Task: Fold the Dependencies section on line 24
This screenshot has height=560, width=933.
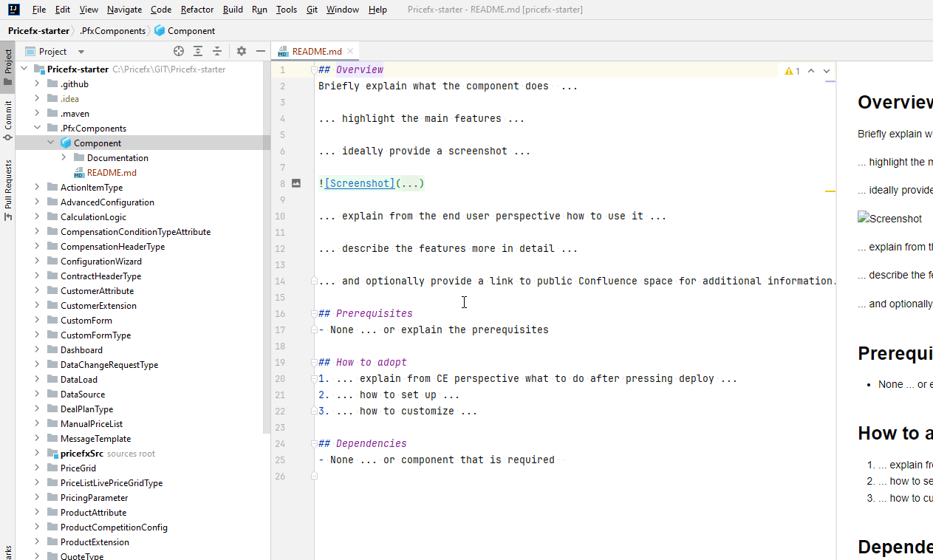Action: tap(313, 443)
